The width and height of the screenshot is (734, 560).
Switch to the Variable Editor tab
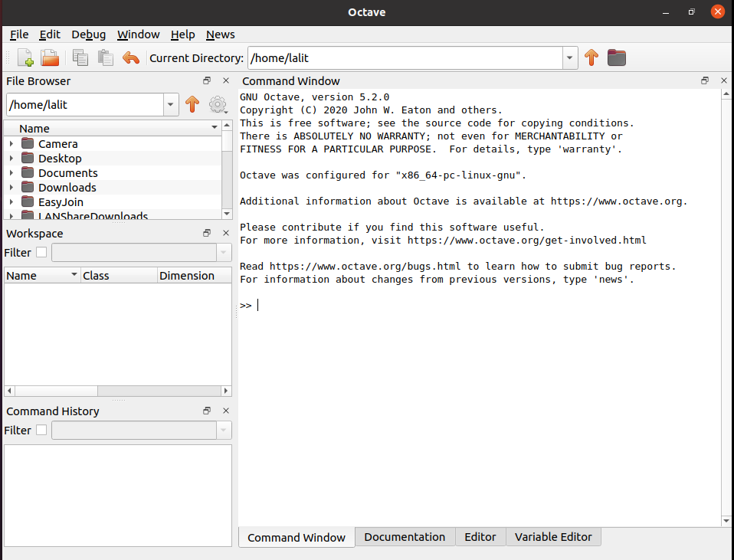(x=553, y=536)
